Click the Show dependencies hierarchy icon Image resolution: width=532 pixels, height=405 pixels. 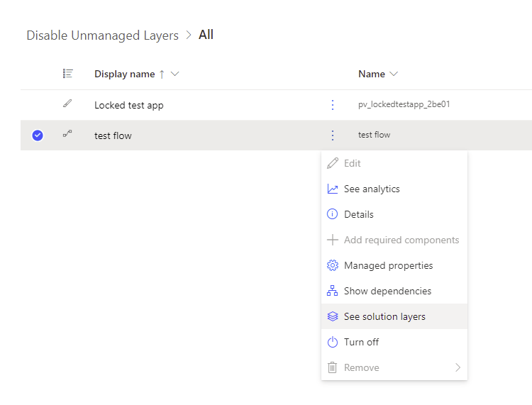pyautogui.click(x=333, y=291)
